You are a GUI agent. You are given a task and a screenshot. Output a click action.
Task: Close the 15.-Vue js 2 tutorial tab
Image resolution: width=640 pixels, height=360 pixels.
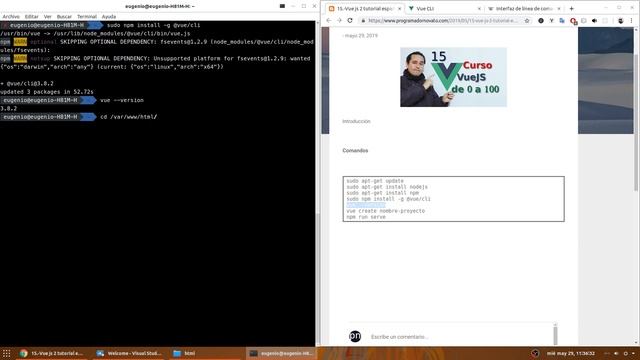[x=399, y=9]
